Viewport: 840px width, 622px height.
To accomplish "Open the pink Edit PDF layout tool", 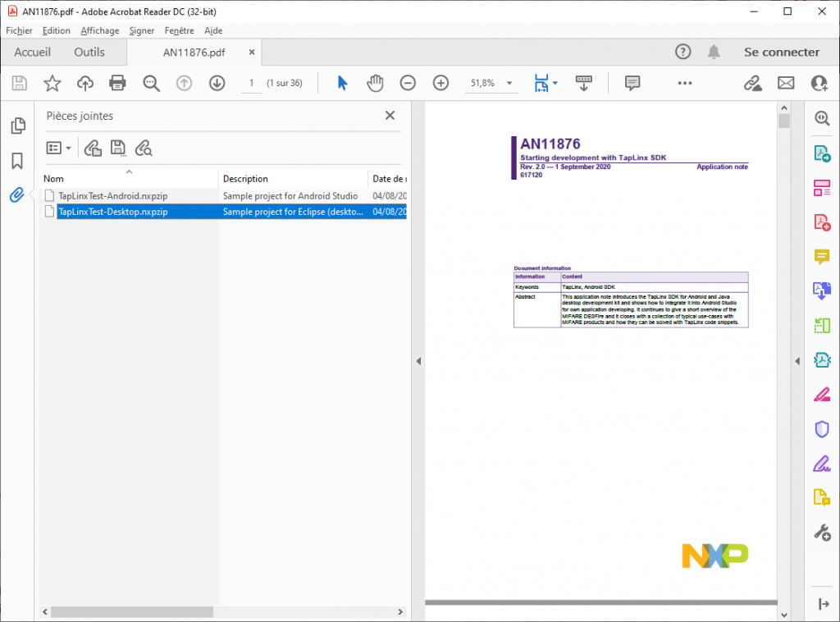I will click(x=822, y=188).
